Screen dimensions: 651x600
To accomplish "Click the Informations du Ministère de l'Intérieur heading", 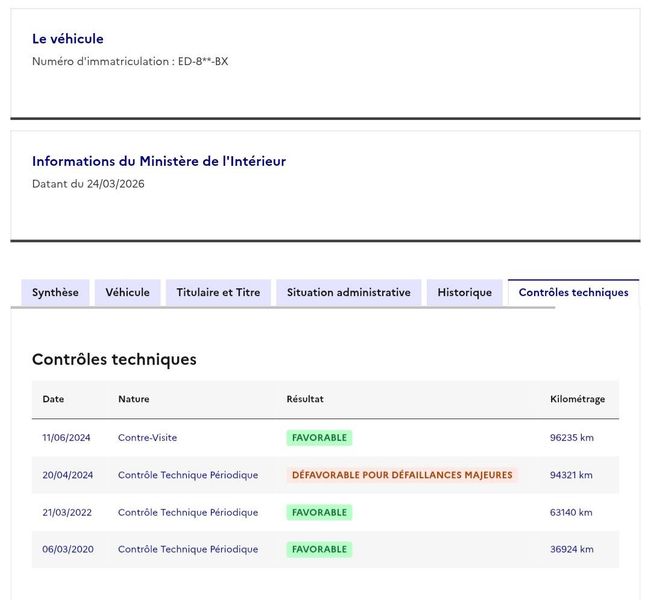I will (159, 161).
